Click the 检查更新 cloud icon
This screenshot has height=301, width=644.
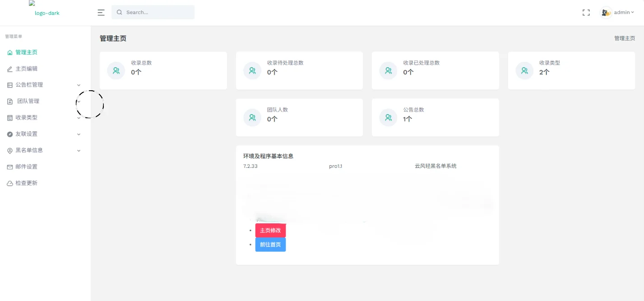[10, 184]
